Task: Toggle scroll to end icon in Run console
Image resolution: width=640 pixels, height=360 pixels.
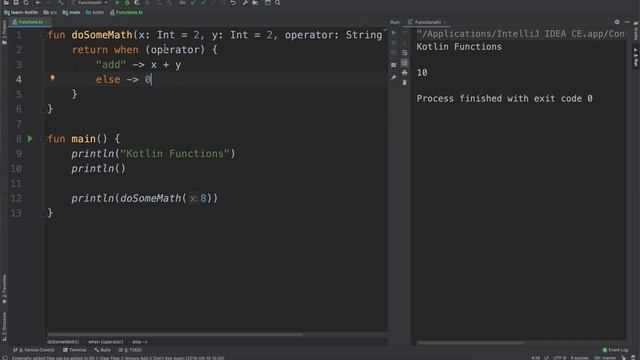Action: [x=404, y=63]
